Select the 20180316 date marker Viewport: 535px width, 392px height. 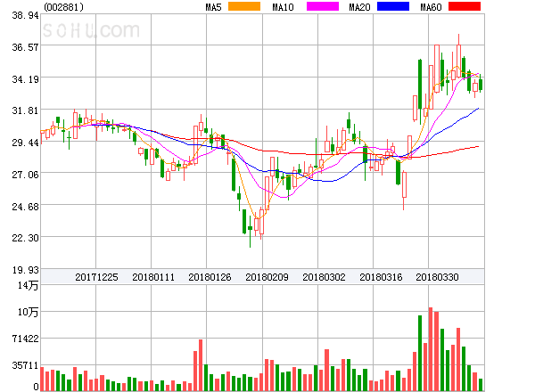tap(381, 277)
